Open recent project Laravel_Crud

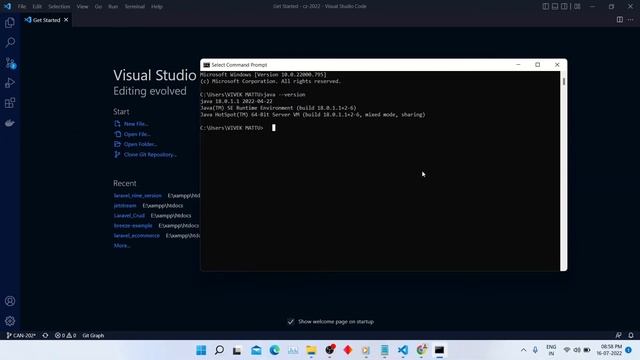pyautogui.click(x=129, y=216)
